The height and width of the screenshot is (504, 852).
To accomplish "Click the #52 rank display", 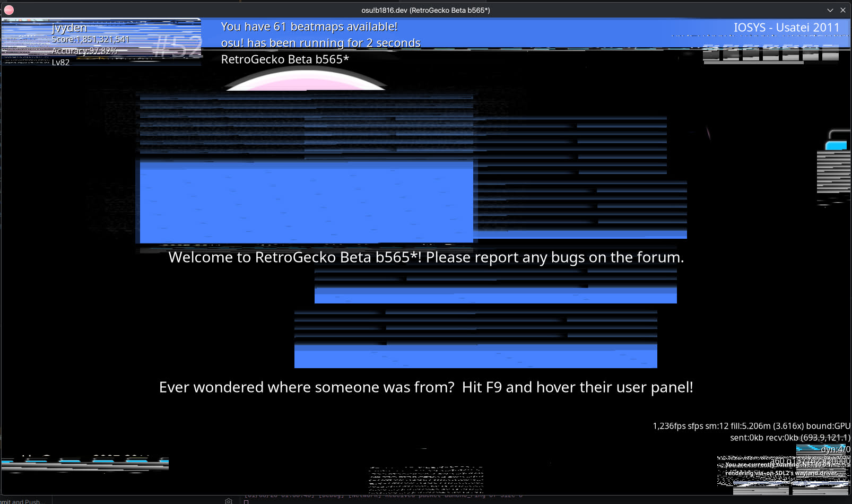I will 178,47.
